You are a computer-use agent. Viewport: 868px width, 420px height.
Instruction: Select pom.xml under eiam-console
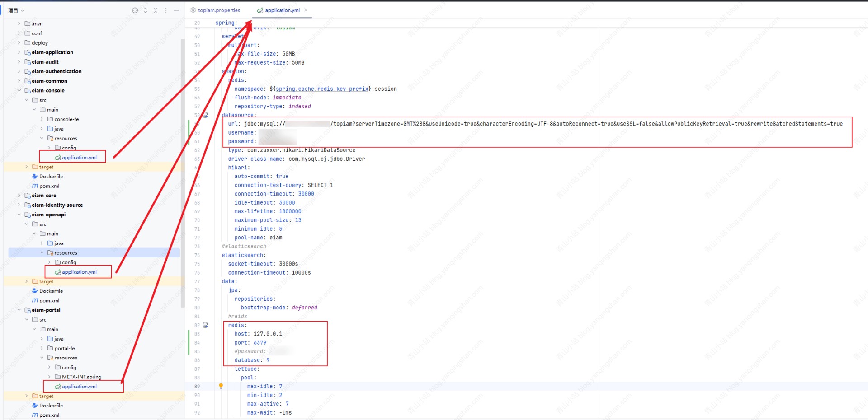click(x=49, y=186)
